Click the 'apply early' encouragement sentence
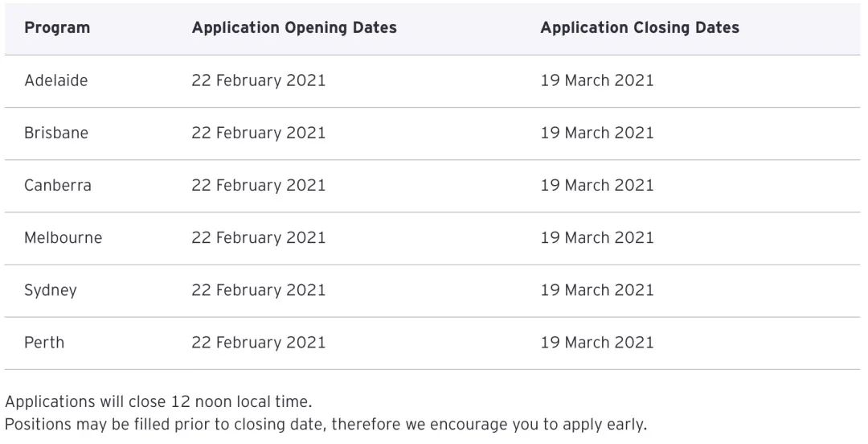This screenshot has height=444, width=868. 325,424
